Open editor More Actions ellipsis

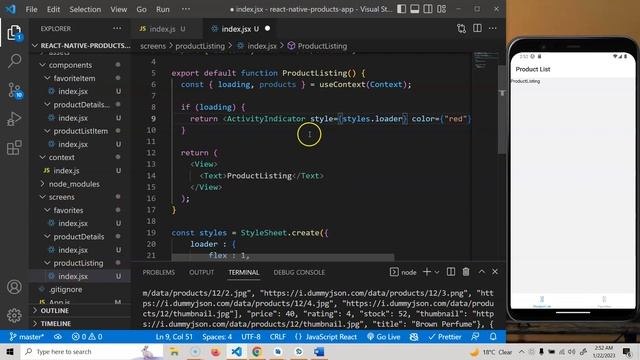point(493,29)
